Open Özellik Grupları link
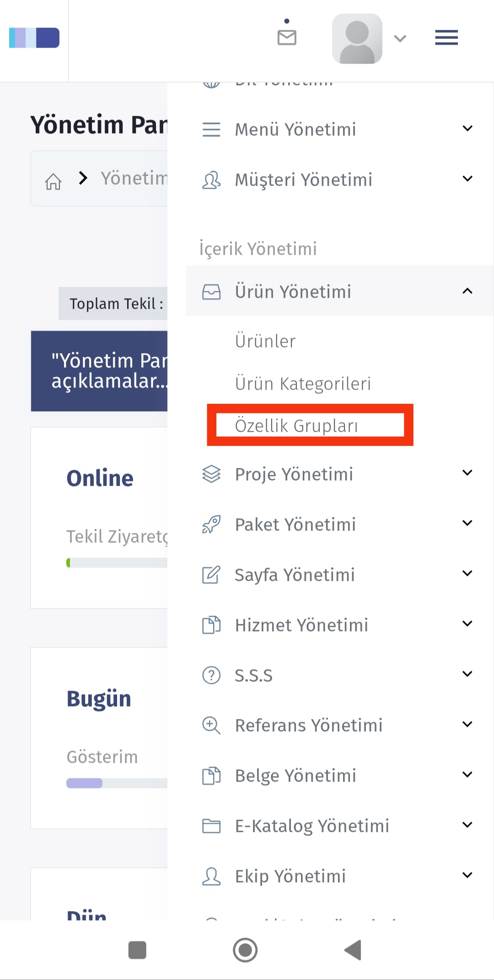This screenshot has height=980, width=494. pyautogui.click(x=296, y=426)
